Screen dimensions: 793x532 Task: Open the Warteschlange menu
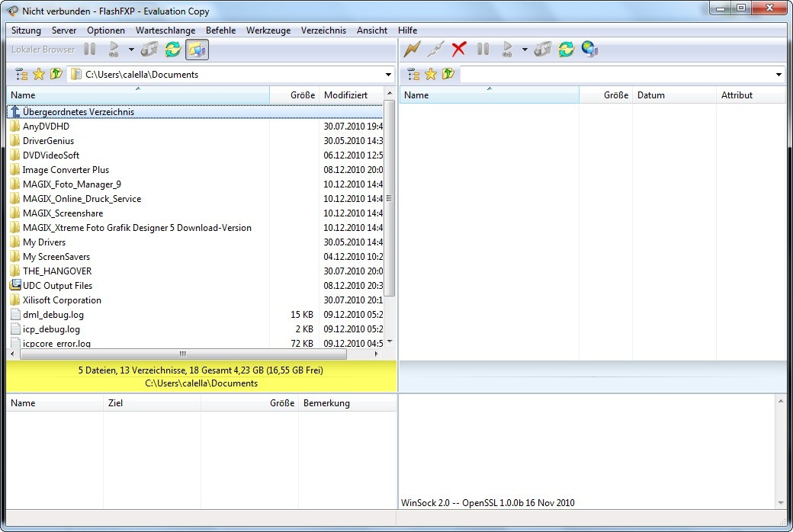pyautogui.click(x=165, y=30)
